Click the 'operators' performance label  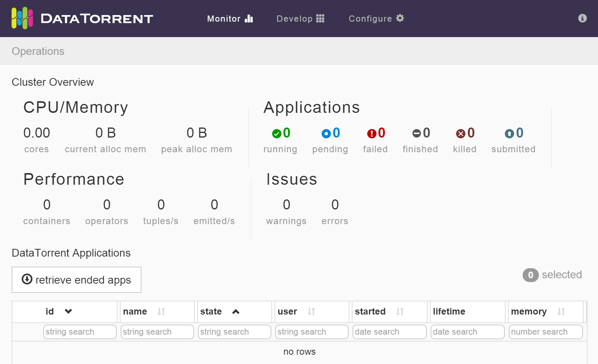[107, 221]
